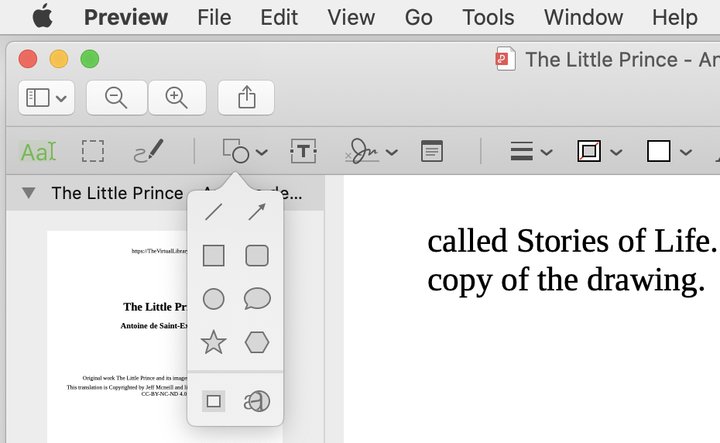Toggle the Rectangular Selection tool
This screenshot has height=443, width=720.
[93, 152]
